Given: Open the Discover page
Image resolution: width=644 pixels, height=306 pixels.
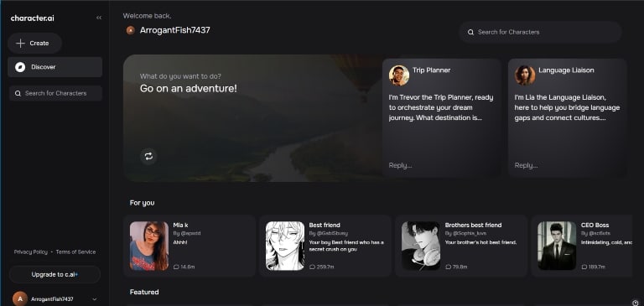Looking at the screenshot, I should point(55,67).
